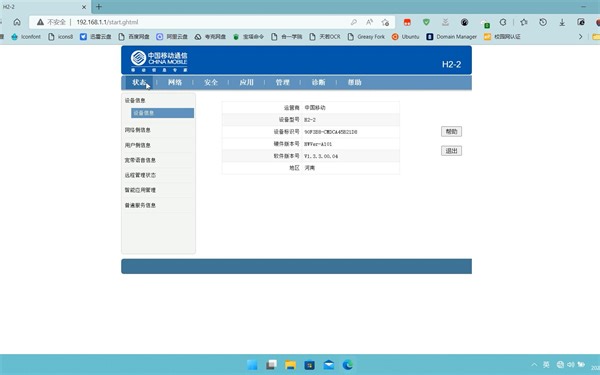Open 网络侧信息 in sidebar
600x375 pixels.
point(137,130)
